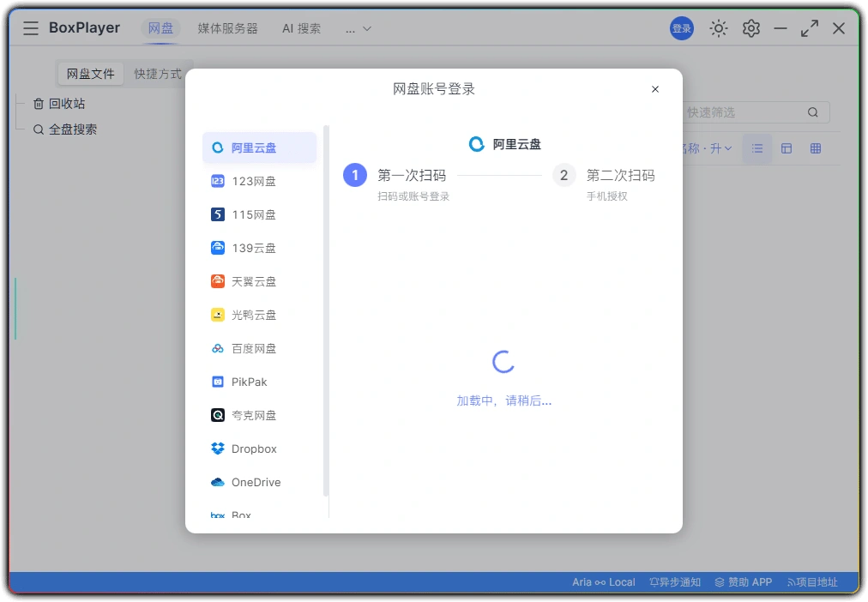Image resolution: width=868 pixels, height=602 pixels.
Task: Select 百度网盘 provider
Action: [x=260, y=348]
